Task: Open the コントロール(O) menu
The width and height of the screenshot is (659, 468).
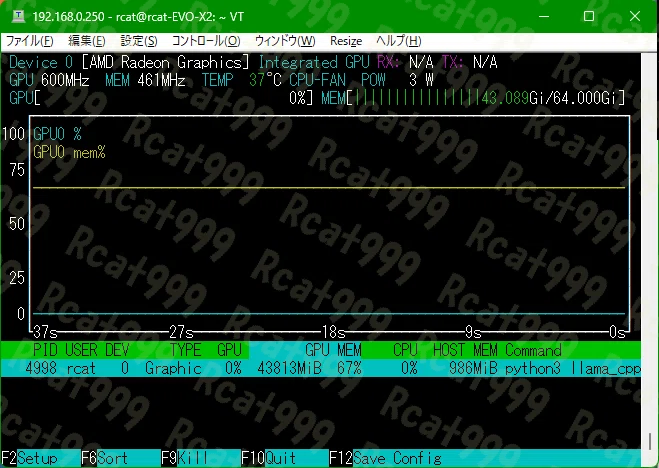Action: pos(206,41)
